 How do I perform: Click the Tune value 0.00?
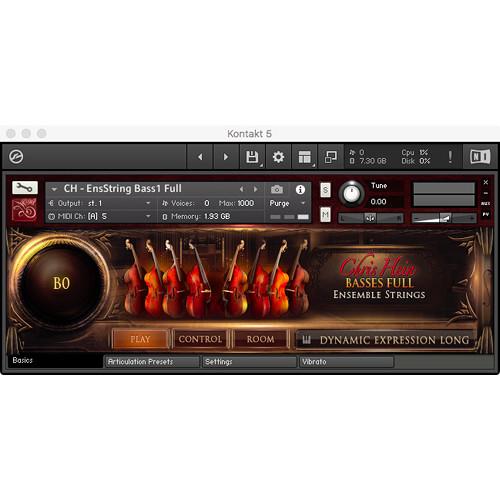(378, 202)
